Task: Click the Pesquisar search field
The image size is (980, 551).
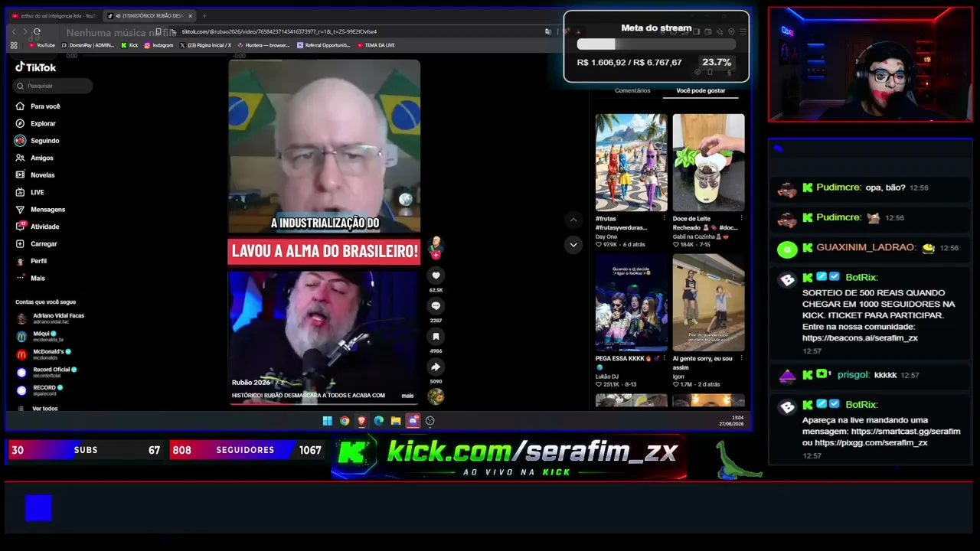Action: point(52,86)
